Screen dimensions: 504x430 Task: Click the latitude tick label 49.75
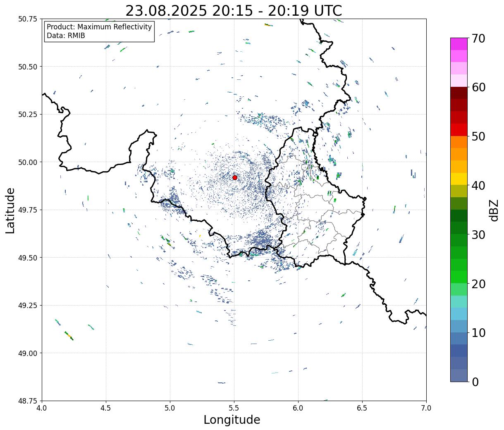point(28,210)
